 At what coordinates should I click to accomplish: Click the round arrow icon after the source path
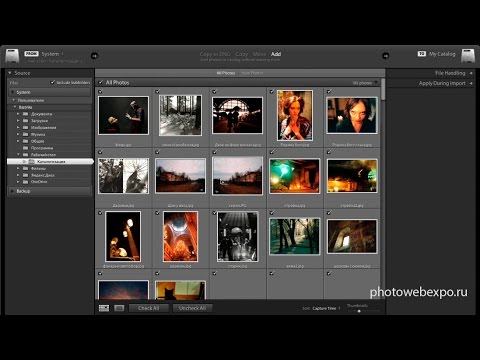coord(94,56)
